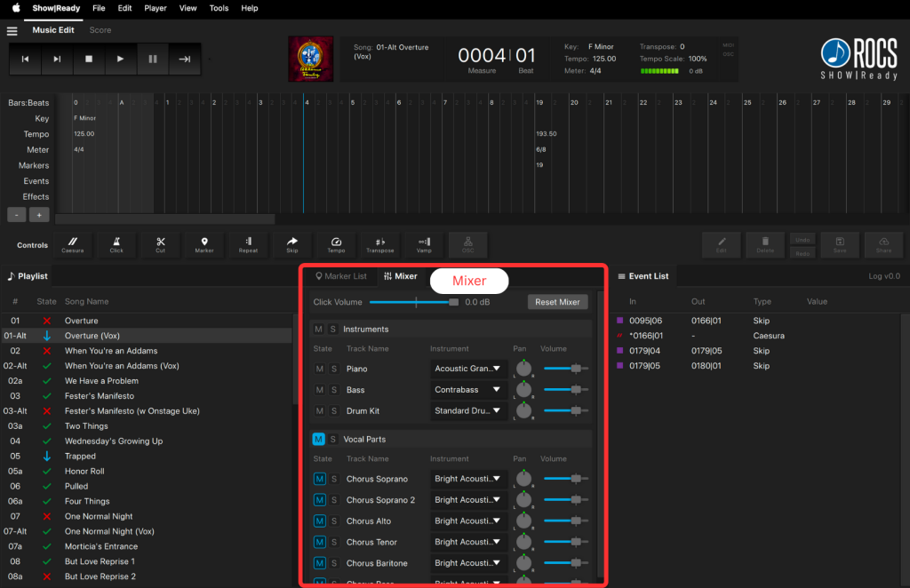
Task: Click the Reset Mixer button
Action: 557,302
